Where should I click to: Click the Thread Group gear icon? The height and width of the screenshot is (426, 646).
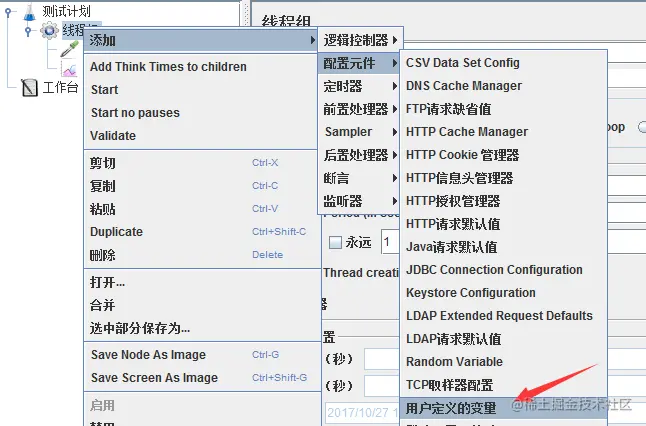tap(49, 30)
